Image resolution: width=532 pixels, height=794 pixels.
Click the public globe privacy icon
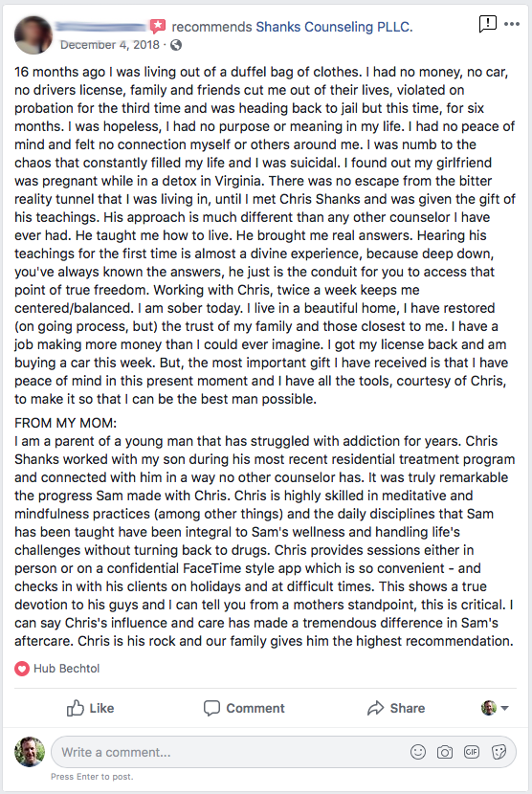(x=176, y=45)
